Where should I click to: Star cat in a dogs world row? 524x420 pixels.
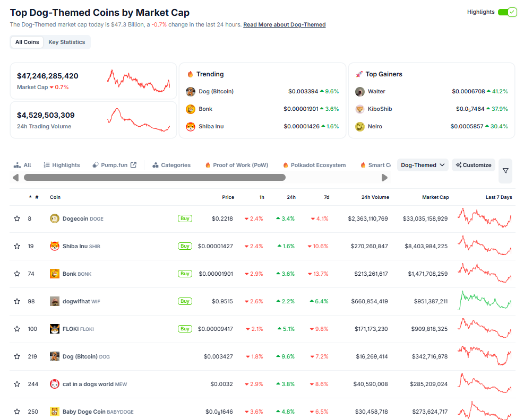(17, 384)
